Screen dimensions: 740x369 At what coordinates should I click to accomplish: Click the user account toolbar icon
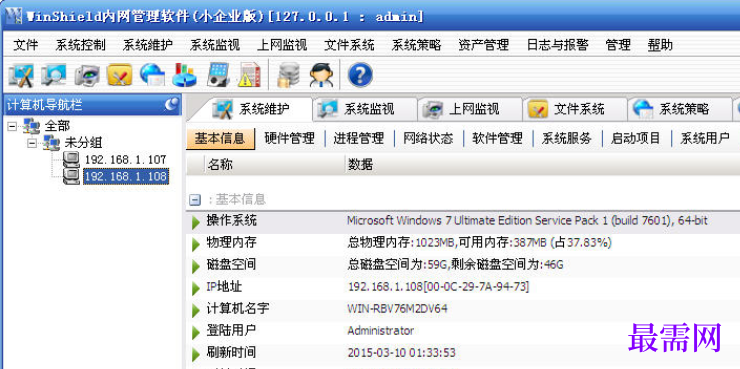[321, 75]
